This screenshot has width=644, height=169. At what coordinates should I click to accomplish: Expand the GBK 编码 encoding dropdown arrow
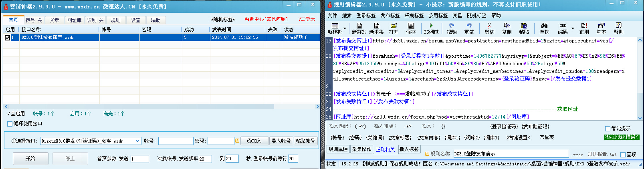coord(573,28)
